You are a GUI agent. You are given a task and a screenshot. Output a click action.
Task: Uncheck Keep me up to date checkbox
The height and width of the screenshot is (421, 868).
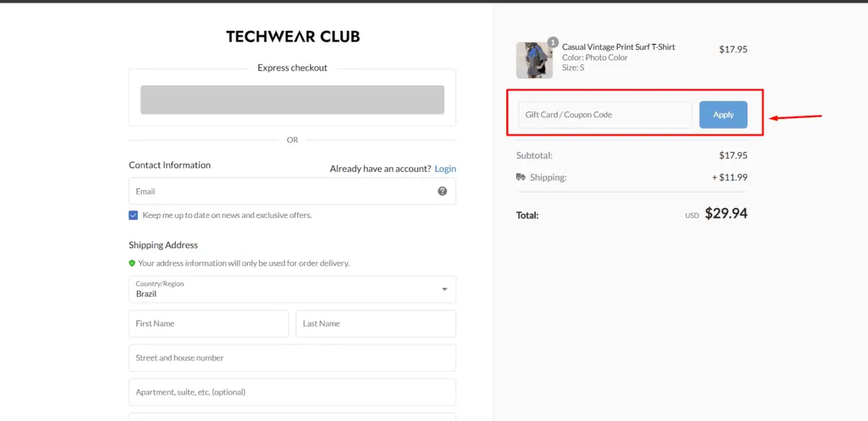coord(133,215)
